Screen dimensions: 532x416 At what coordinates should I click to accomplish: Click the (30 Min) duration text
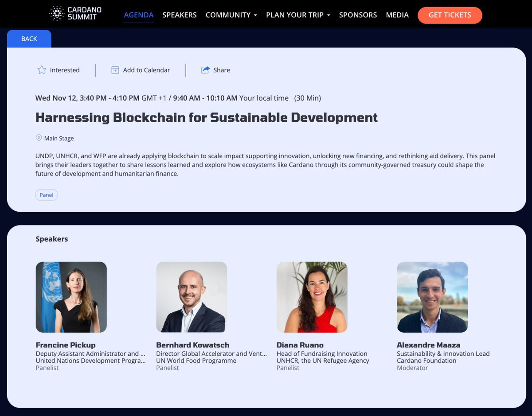click(308, 98)
